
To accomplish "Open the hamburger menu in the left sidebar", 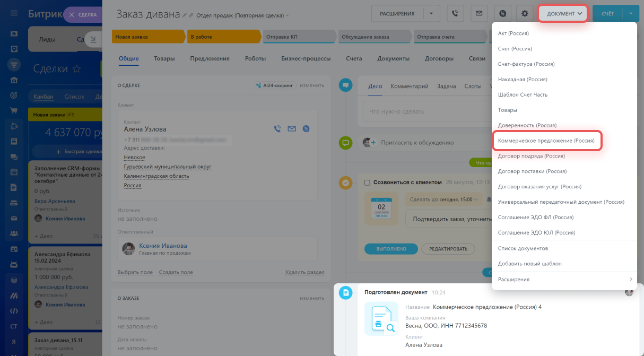I will [x=14, y=13].
